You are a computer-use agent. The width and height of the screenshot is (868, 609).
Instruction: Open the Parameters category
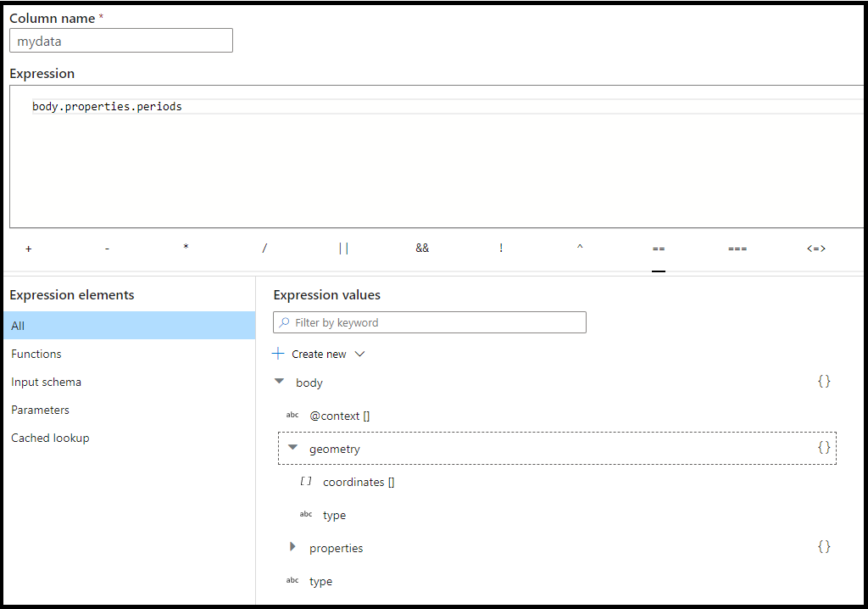[x=39, y=410]
